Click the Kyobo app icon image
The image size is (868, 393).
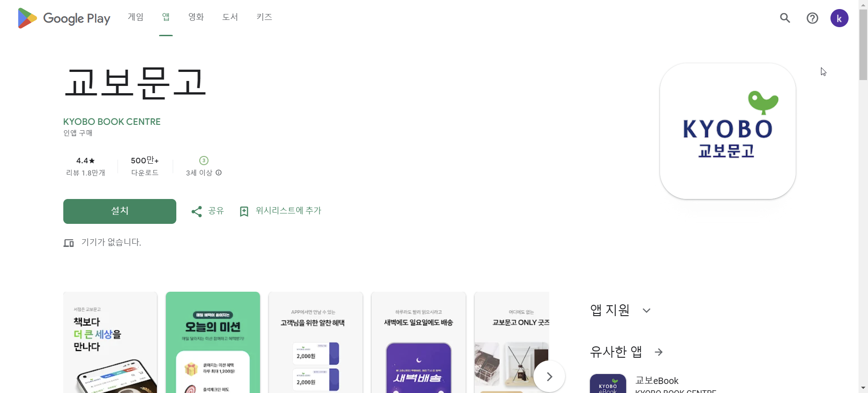(728, 131)
